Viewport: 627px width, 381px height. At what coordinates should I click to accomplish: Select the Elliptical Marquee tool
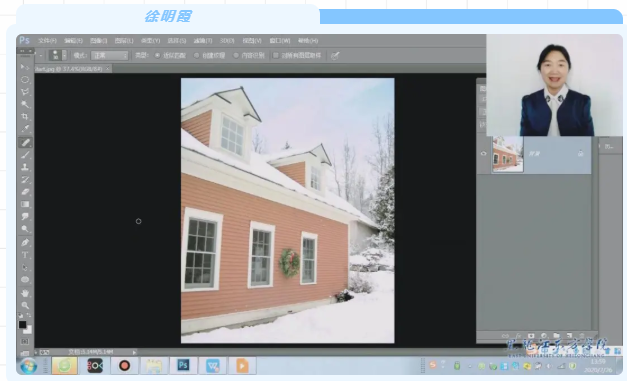(25, 79)
